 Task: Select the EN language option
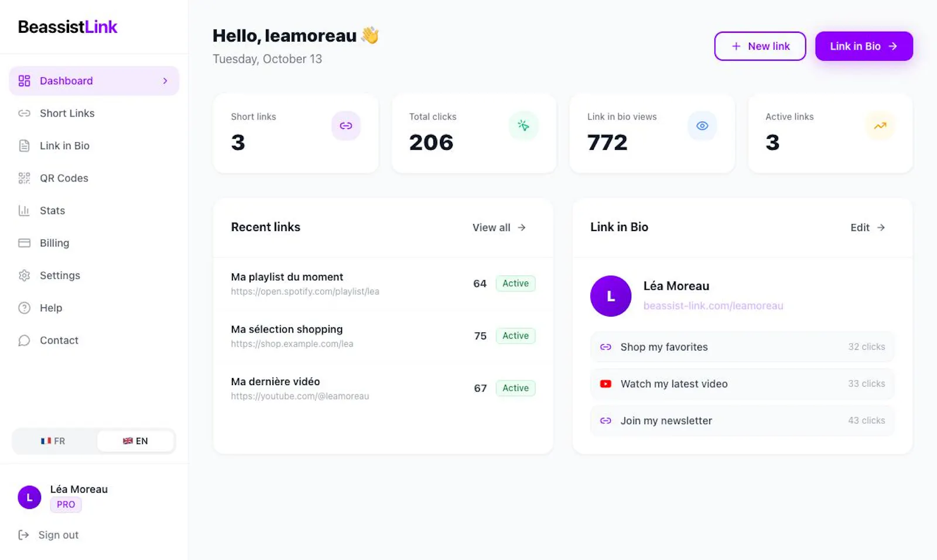[135, 441]
